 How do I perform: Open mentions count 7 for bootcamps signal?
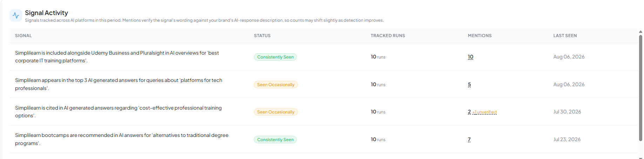tap(469, 139)
